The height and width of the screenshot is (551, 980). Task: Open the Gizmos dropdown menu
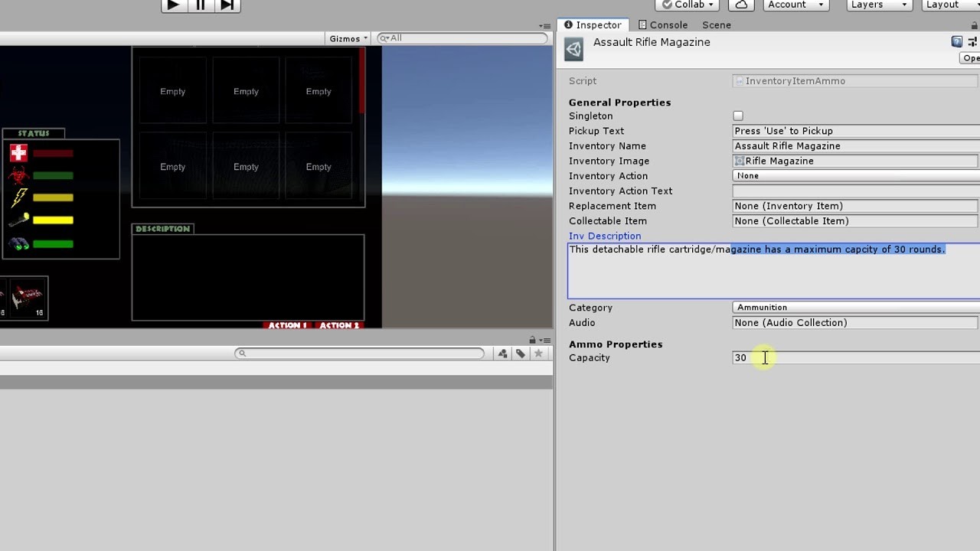(x=348, y=38)
